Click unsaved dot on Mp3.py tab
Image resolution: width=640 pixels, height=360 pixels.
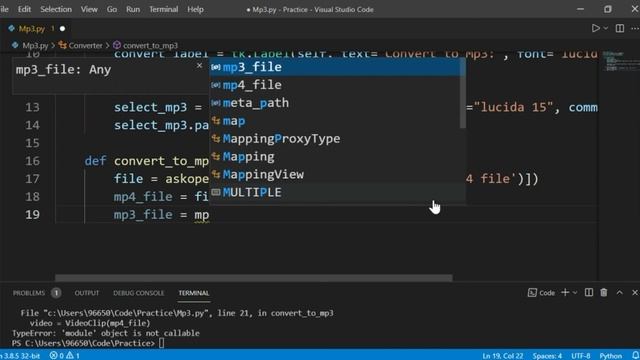[x=62, y=29]
